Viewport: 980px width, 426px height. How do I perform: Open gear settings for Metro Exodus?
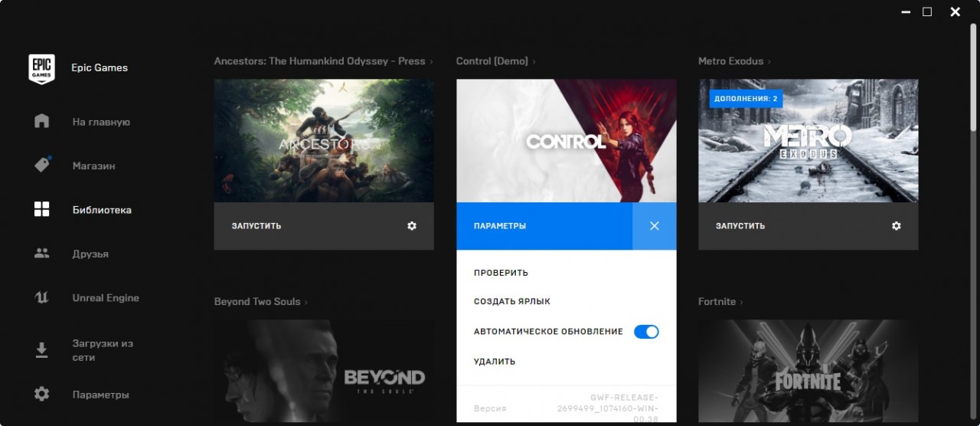[x=897, y=226]
